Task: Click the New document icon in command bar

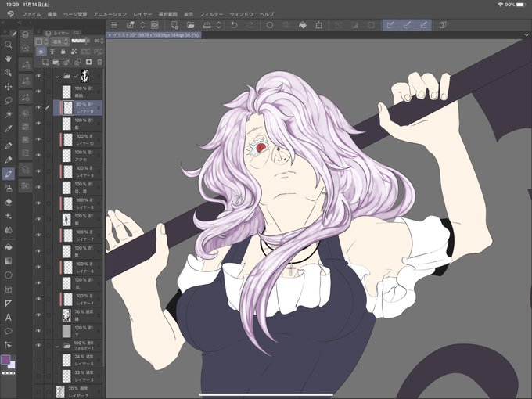Action: [x=174, y=25]
